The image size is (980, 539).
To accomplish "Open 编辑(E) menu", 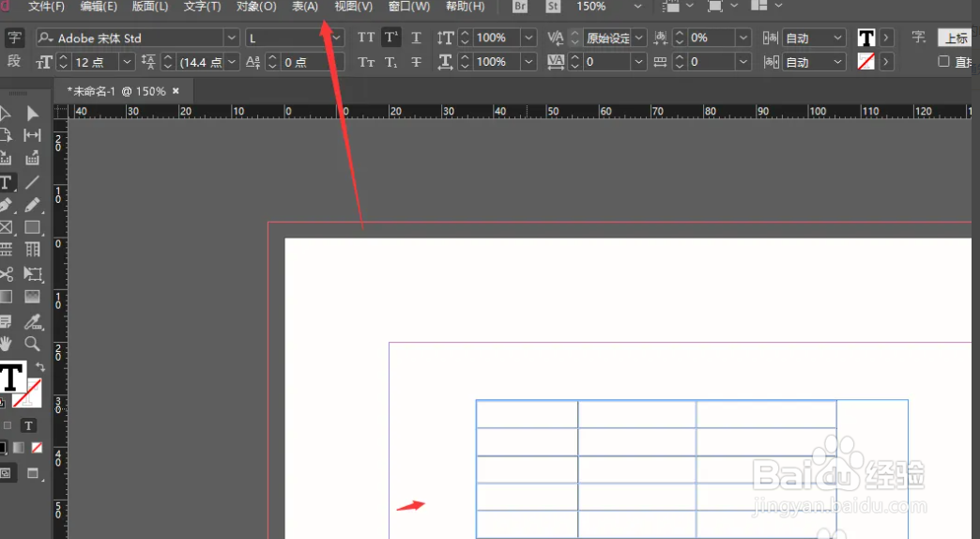I will tap(99, 7).
